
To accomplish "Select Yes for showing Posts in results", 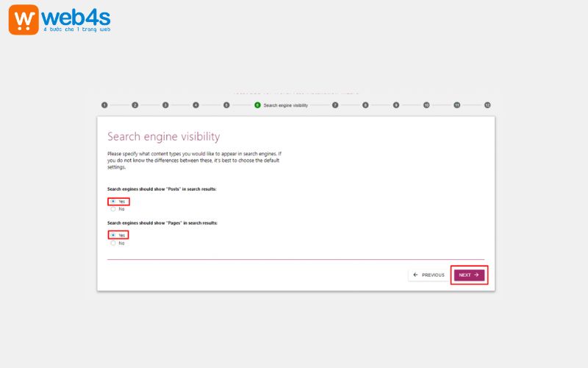I will click(113, 201).
